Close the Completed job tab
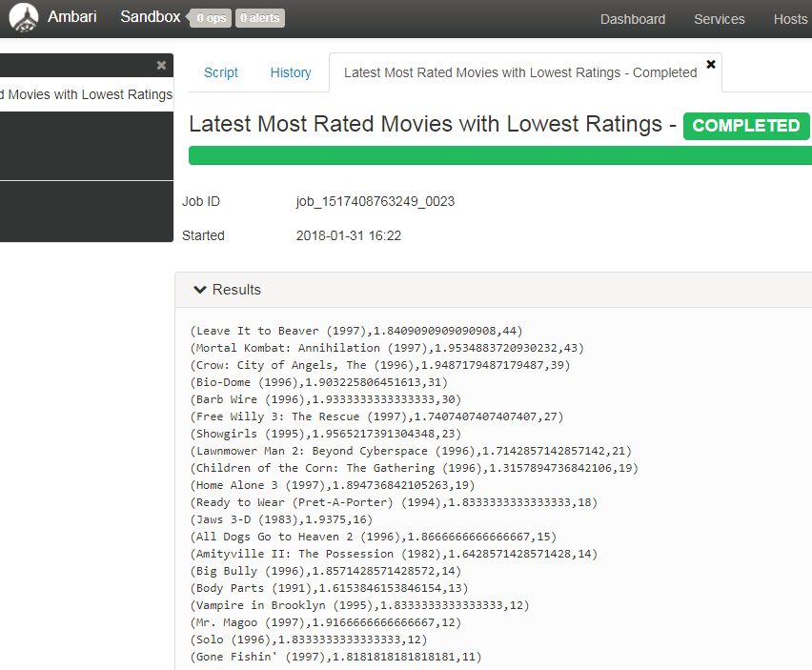Viewport: 812px width, 670px height. [x=711, y=64]
